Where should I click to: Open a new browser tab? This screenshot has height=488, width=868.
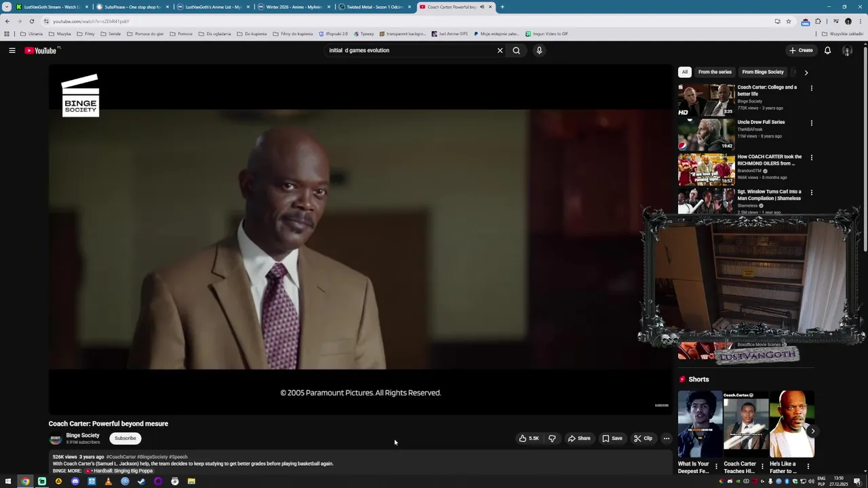point(502,7)
